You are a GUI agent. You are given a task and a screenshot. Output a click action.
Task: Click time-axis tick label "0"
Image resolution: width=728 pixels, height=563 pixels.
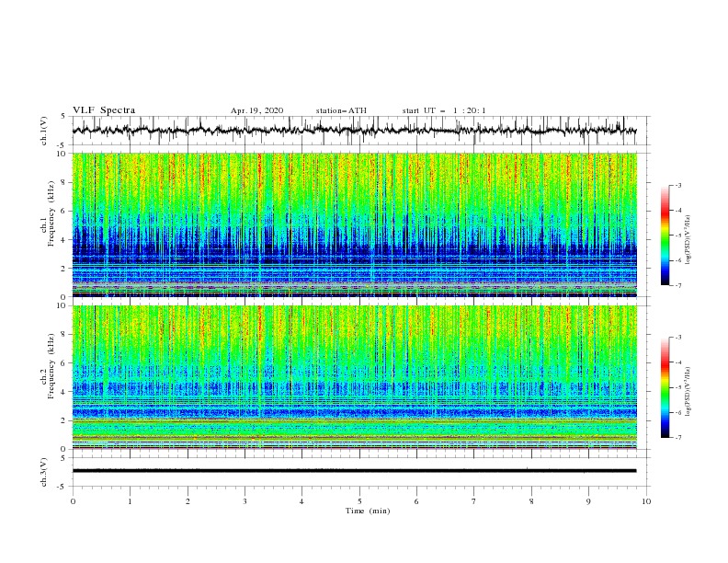point(73,501)
